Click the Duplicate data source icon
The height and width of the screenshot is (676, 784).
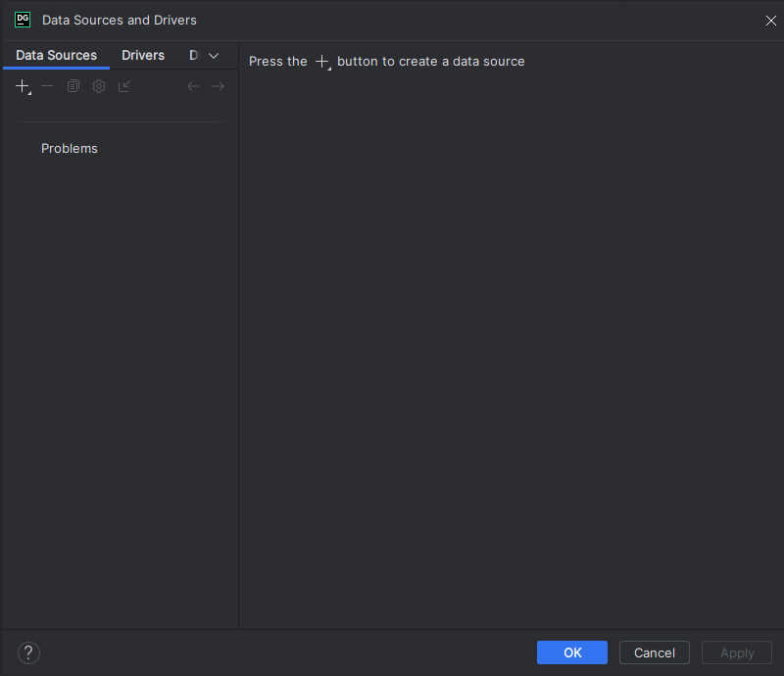pyautogui.click(x=73, y=86)
